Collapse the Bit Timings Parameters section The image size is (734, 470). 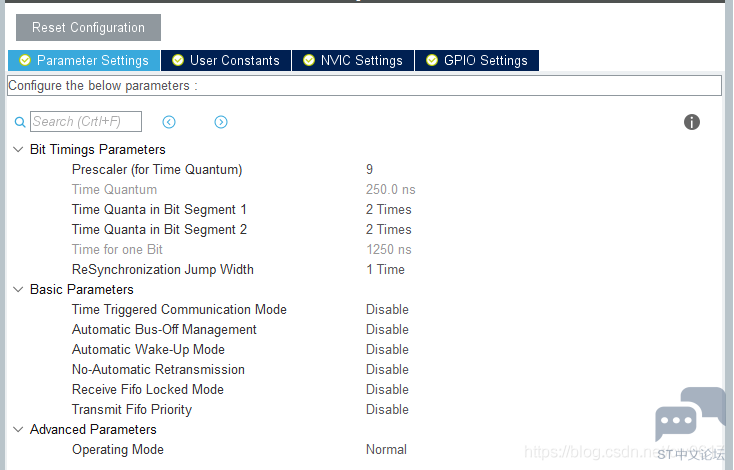18,150
